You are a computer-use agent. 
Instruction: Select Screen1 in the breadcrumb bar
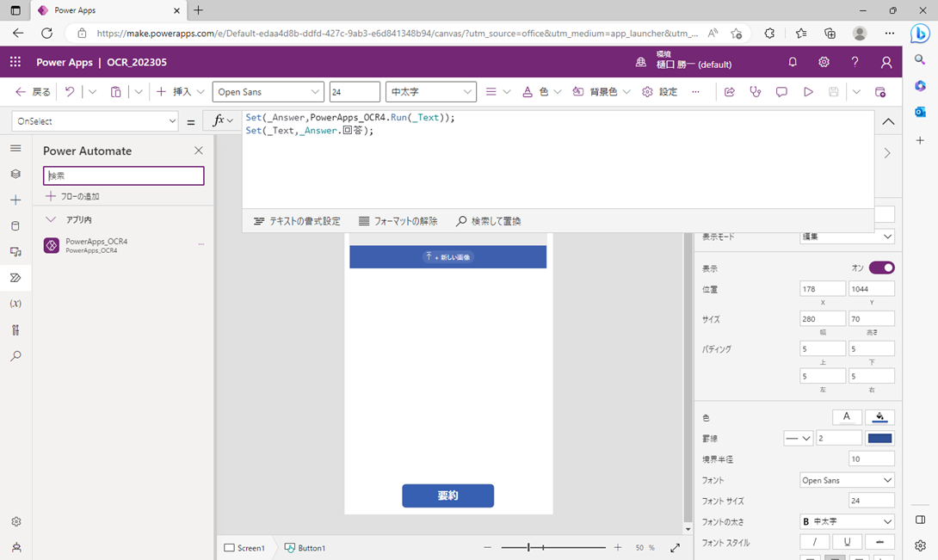tap(244, 547)
